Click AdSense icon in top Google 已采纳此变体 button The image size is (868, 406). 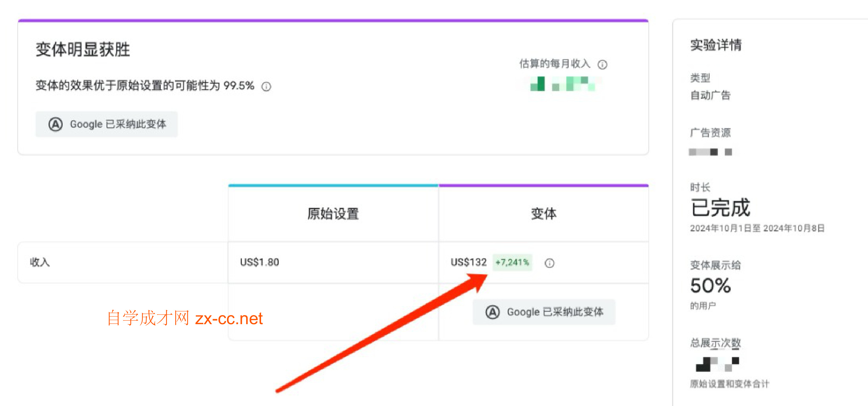click(56, 124)
